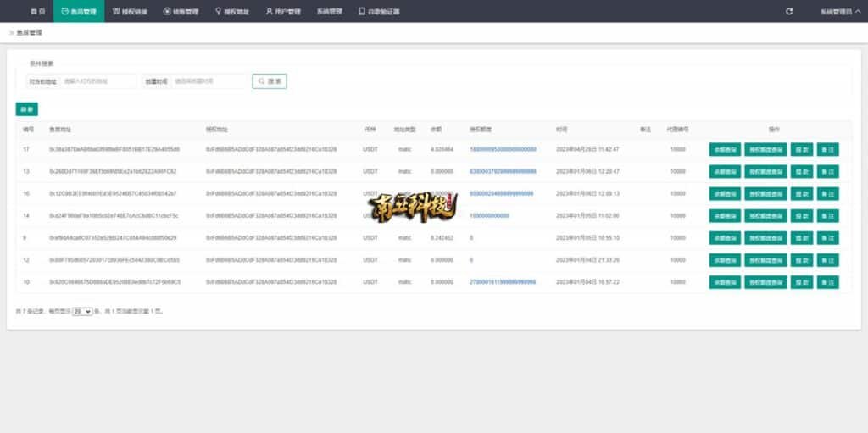The width and height of the screenshot is (868, 433).
Task: Open 授权链接 nav item with icon
Action: pos(130,12)
